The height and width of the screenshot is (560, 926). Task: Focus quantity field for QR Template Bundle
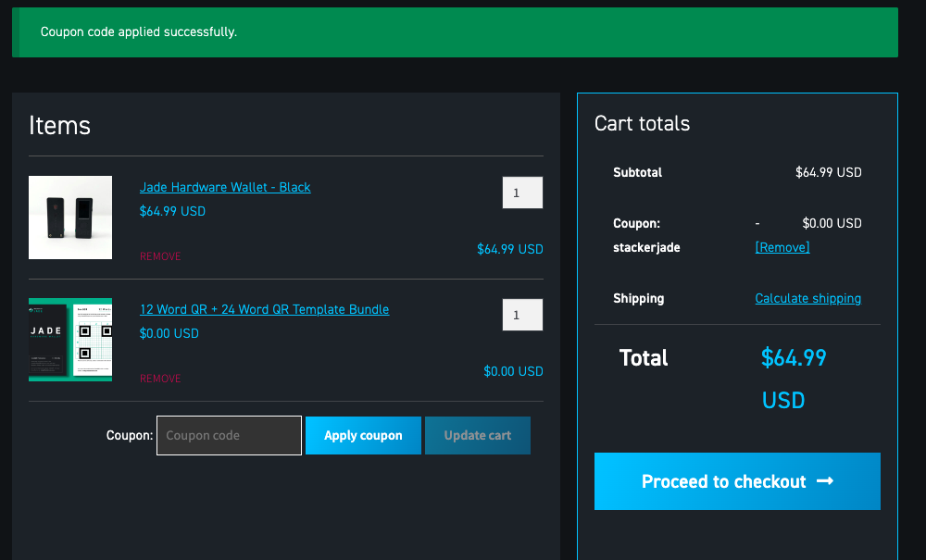(522, 315)
